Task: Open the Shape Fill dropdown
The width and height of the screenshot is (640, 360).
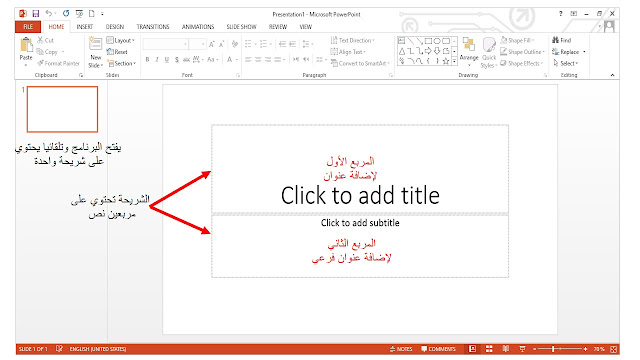Action: [x=517, y=40]
